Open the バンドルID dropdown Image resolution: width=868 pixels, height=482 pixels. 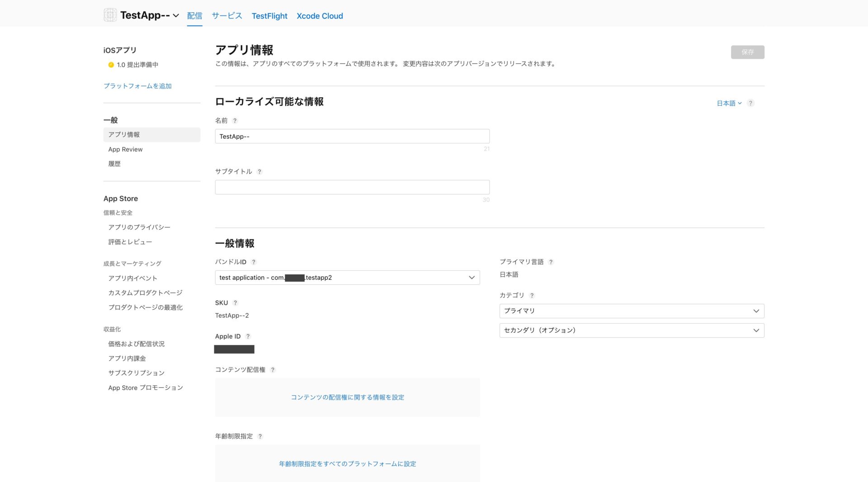(x=347, y=278)
